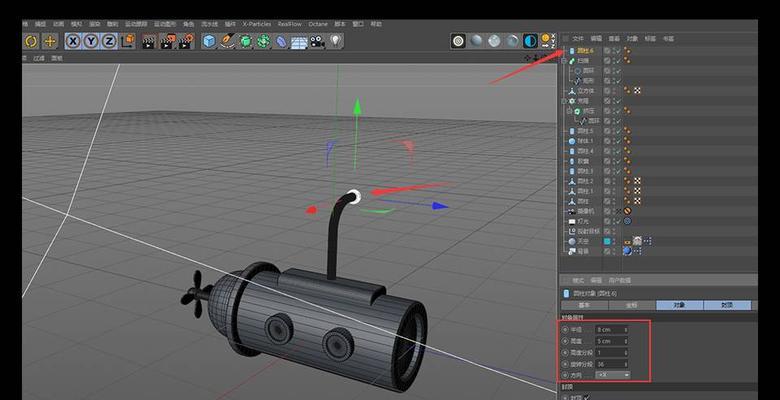780x400 pixels.
Task: Toggle green checkmark for 胶囊 row
Action: tap(618, 161)
